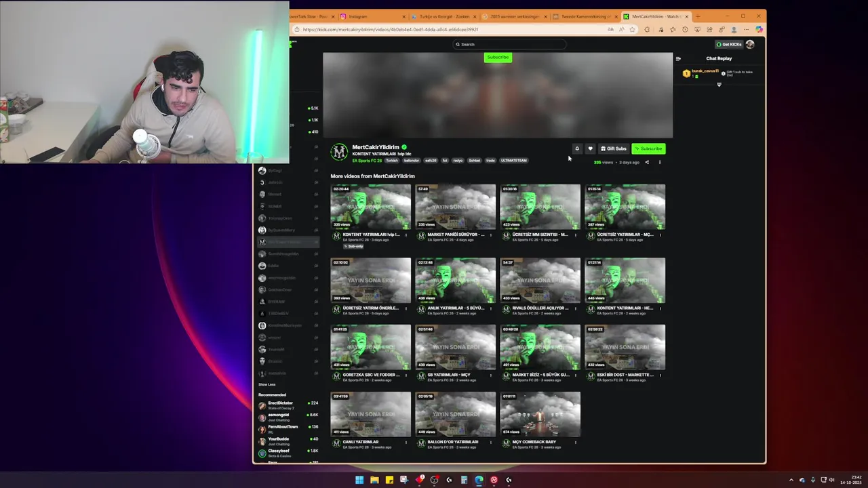Open three-dot menu for MÇY COMEBACK BABY video
This screenshot has height=488, width=868.
point(576,442)
